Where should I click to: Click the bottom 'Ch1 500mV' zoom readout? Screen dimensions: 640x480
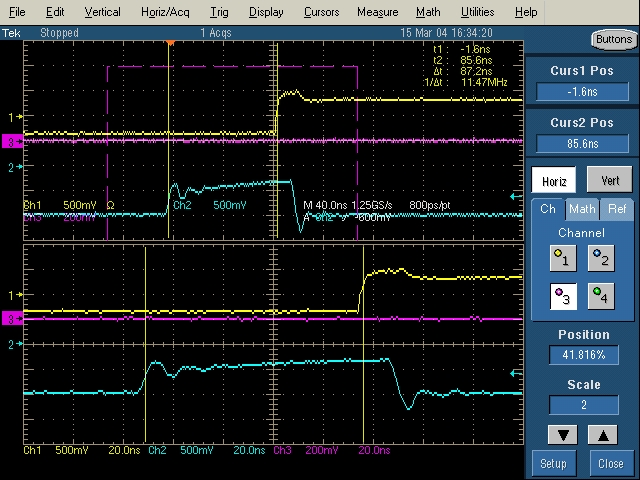[x=56, y=451]
